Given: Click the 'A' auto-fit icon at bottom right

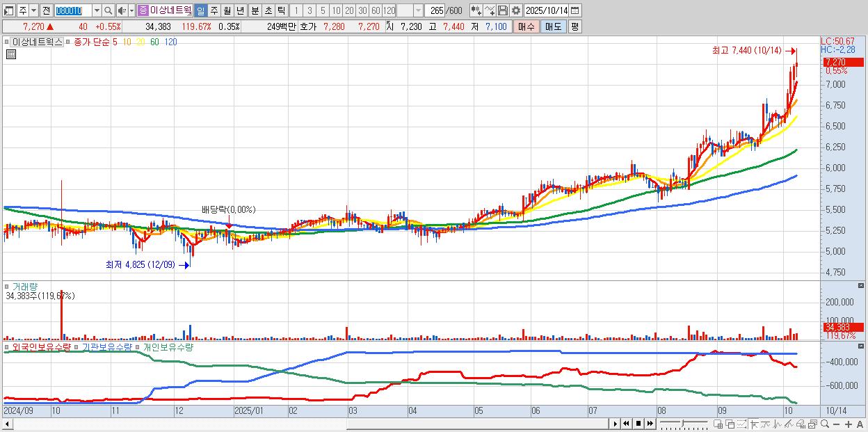Looking at the screenshot, I should pyautogui.click(x=860, y=424).
